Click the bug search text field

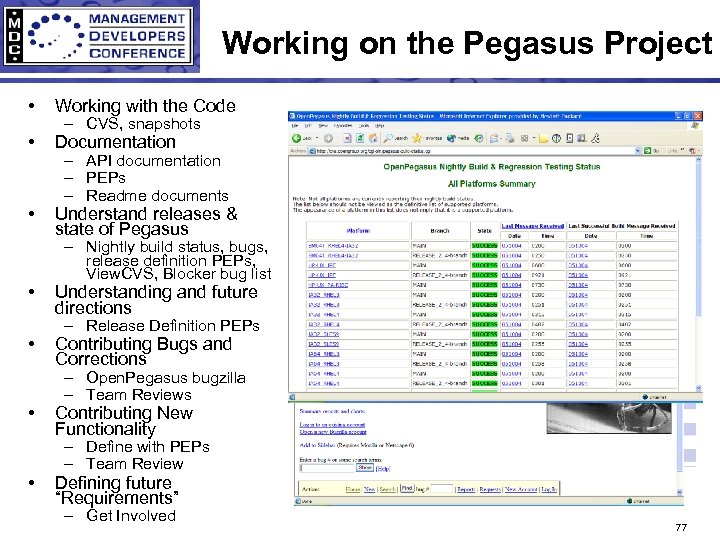pyautogui.click(x=327, y=468)
